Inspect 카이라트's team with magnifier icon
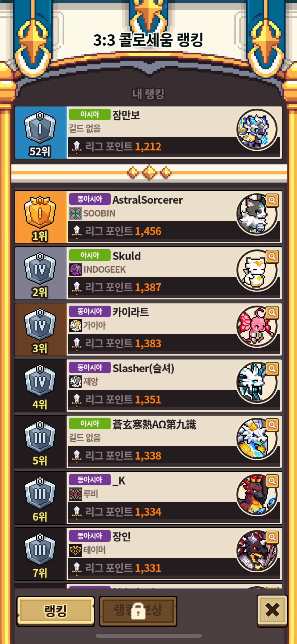 point(272,312)
